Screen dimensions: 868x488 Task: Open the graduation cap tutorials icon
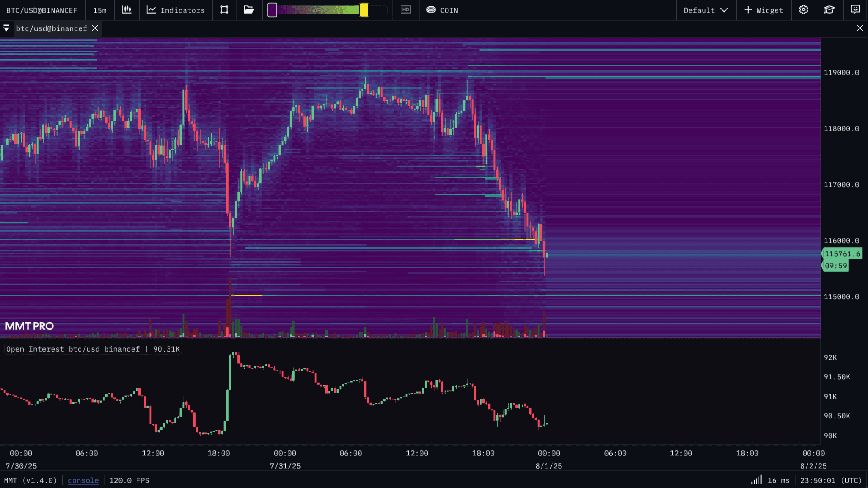coord(829,10)
